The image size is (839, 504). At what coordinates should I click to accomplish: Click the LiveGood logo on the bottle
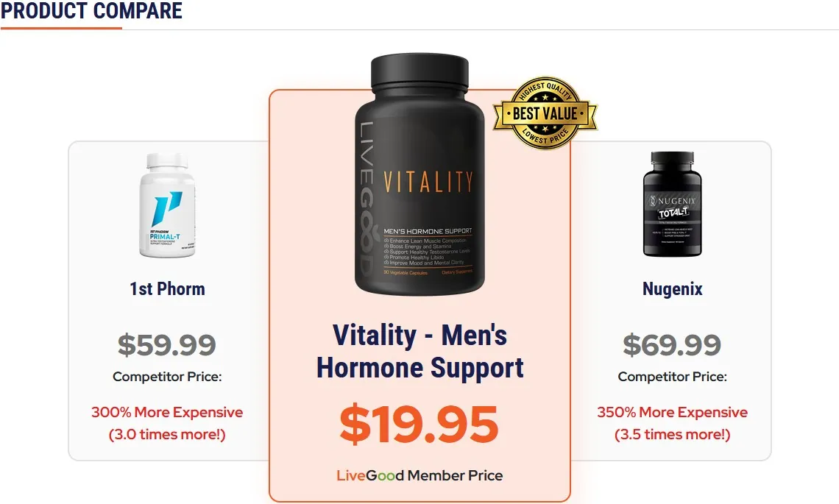367,199
